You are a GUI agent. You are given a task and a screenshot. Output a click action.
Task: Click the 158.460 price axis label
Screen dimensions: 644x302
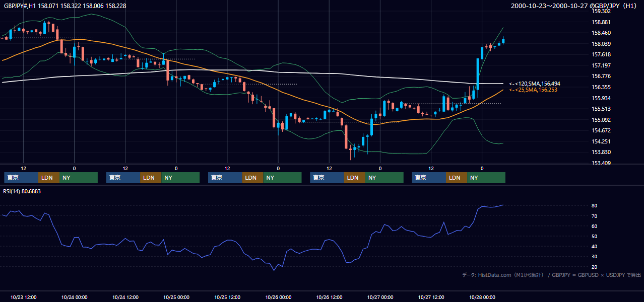[x=601, y=33]
